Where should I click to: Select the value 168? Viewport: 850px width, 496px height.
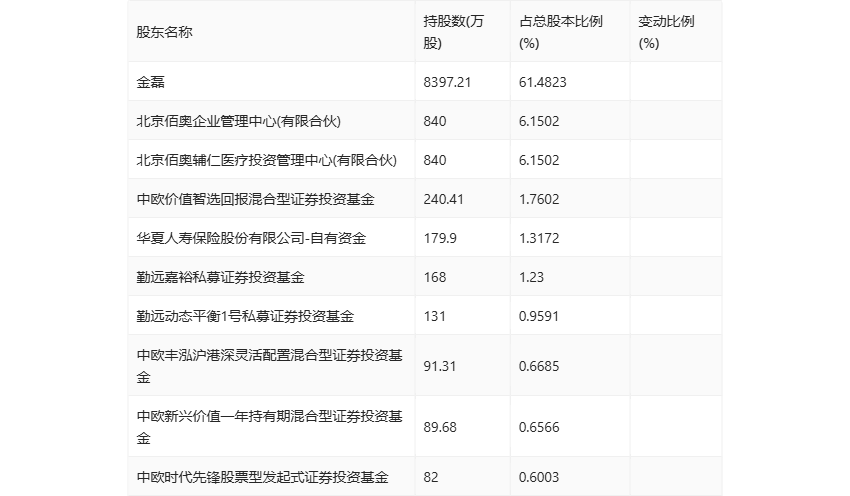click(435, 277)
